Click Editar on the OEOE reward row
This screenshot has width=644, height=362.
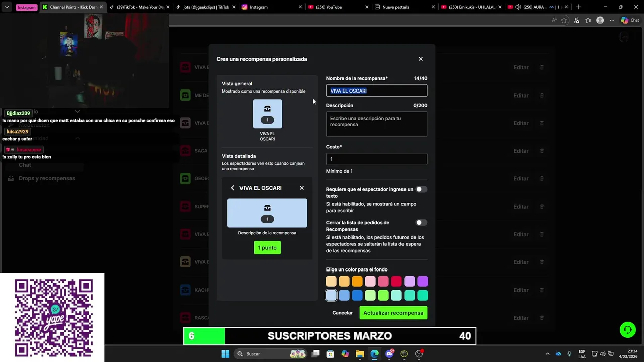[521, 178]
